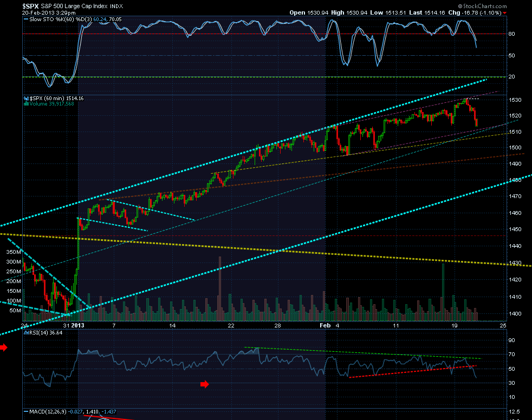Click the 1470 price axis label

tap(515, 196)
